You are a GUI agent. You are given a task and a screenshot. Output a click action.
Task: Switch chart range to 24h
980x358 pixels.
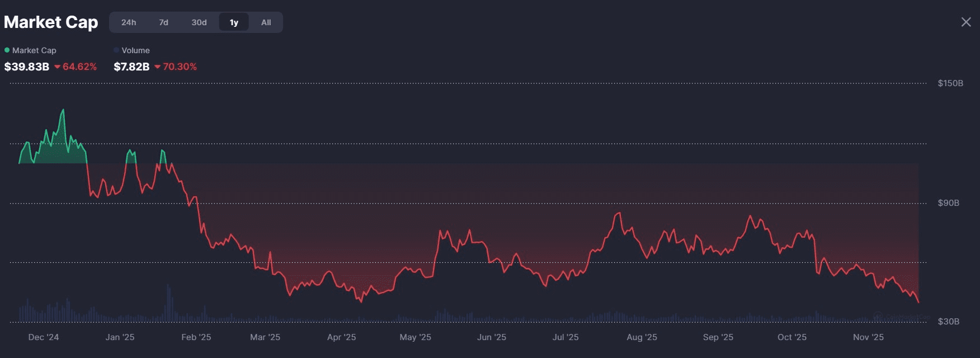click(129, 22)
